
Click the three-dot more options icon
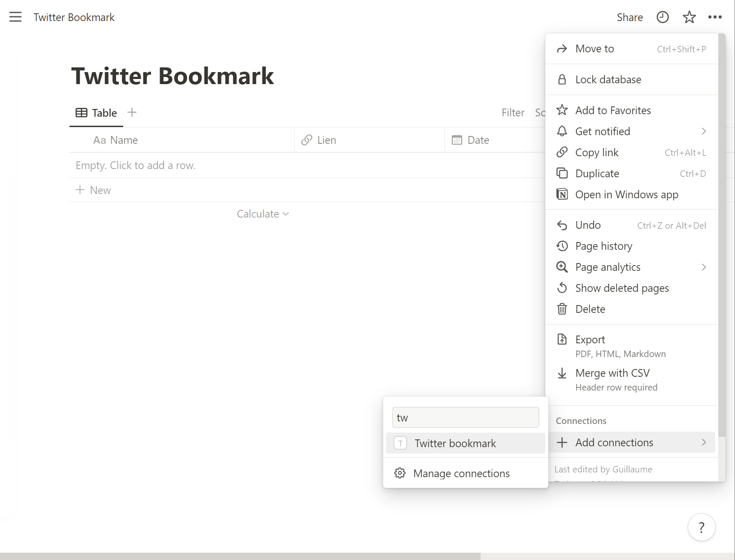click(x=715, y=17)
